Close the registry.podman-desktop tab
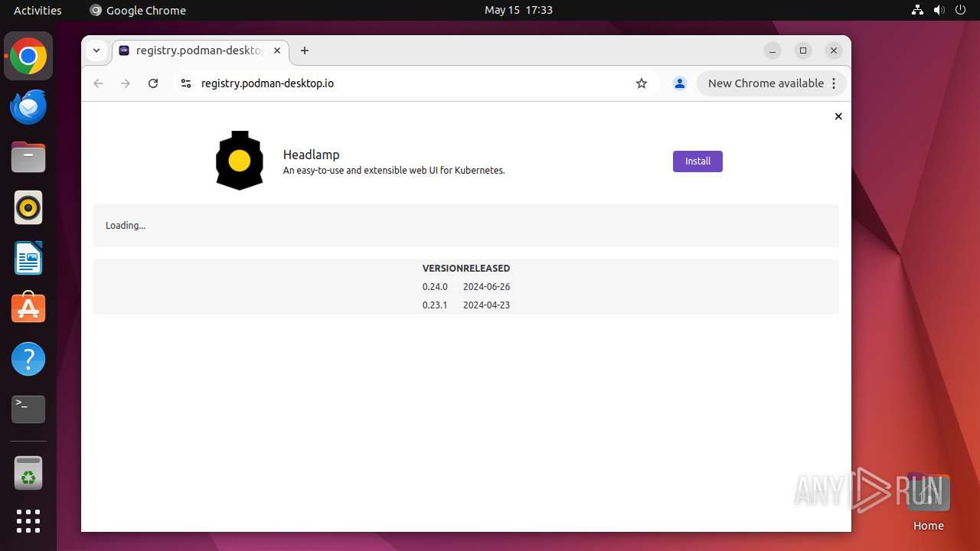This screenshot has height=551, width=980. click(x=277, y=51)
